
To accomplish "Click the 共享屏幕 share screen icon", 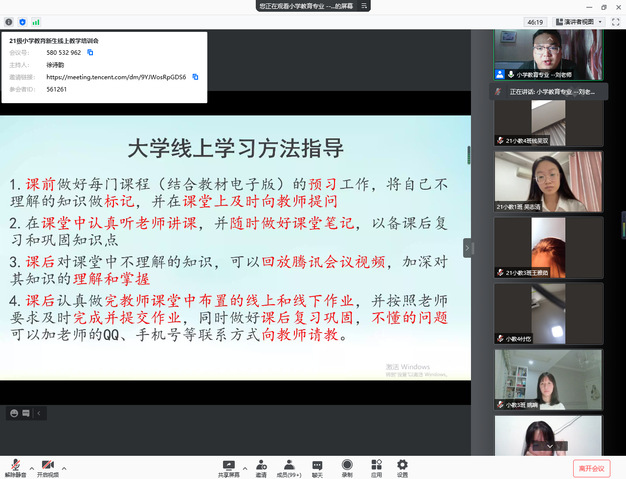I will point(229,464).
